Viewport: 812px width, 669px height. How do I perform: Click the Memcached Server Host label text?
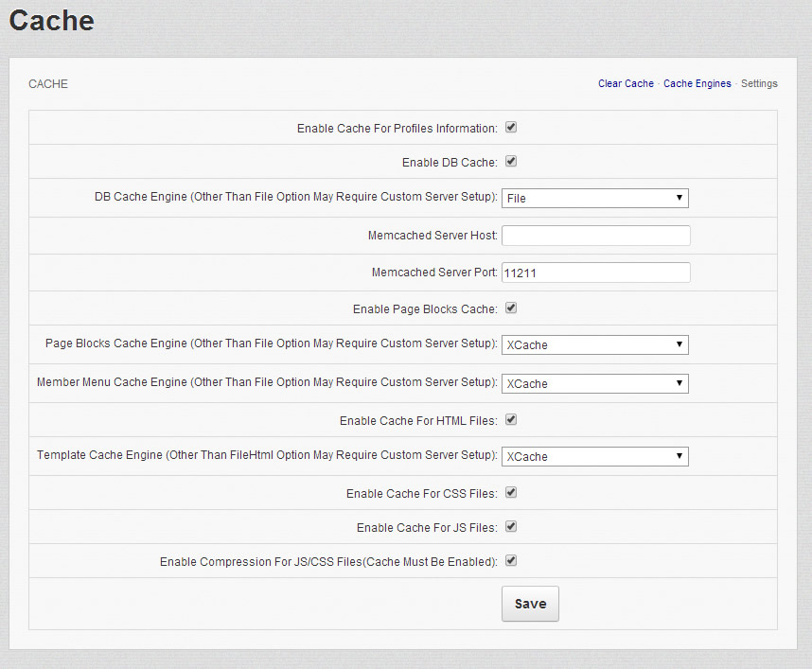click(x=432, y=236)
